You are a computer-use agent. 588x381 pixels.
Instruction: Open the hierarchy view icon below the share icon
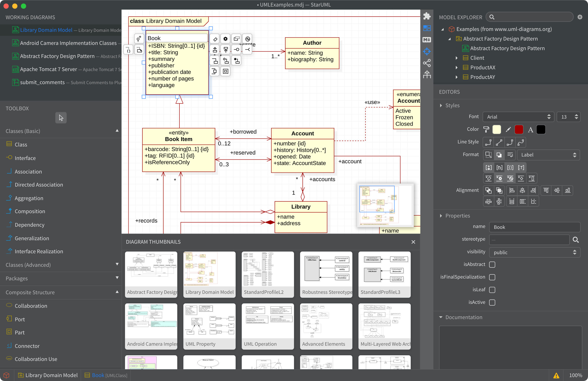coord(427,74)
